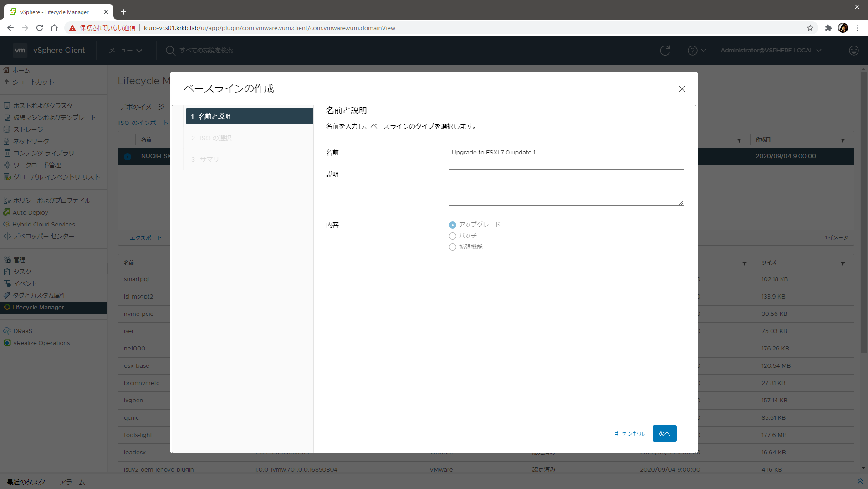Close the baseline creation dialog with X
The image size is (868, 489).
(x=682, y=89)
